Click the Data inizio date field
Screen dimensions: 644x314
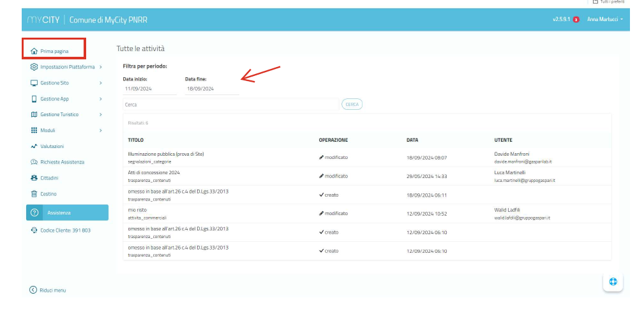pos(149,89)
